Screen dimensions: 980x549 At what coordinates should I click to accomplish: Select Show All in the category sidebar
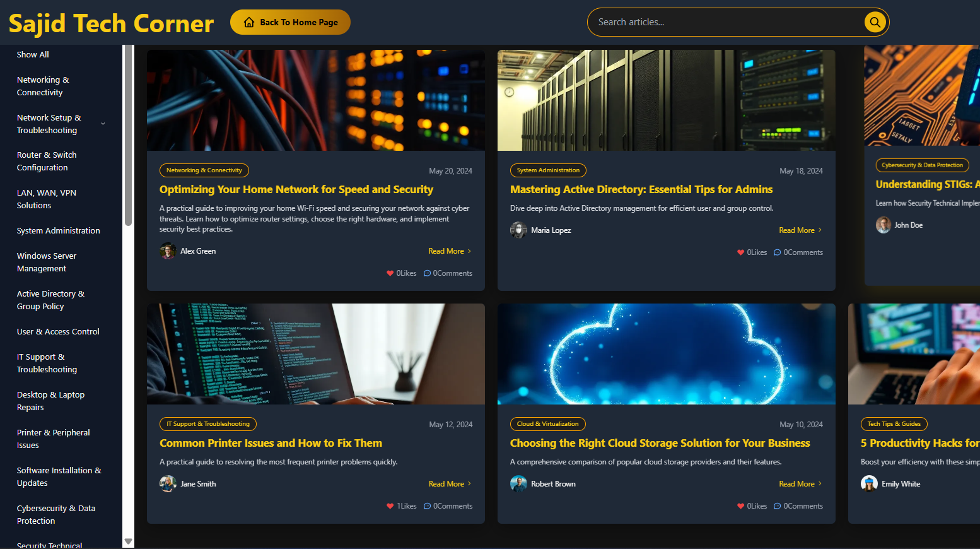coord(33,55)
